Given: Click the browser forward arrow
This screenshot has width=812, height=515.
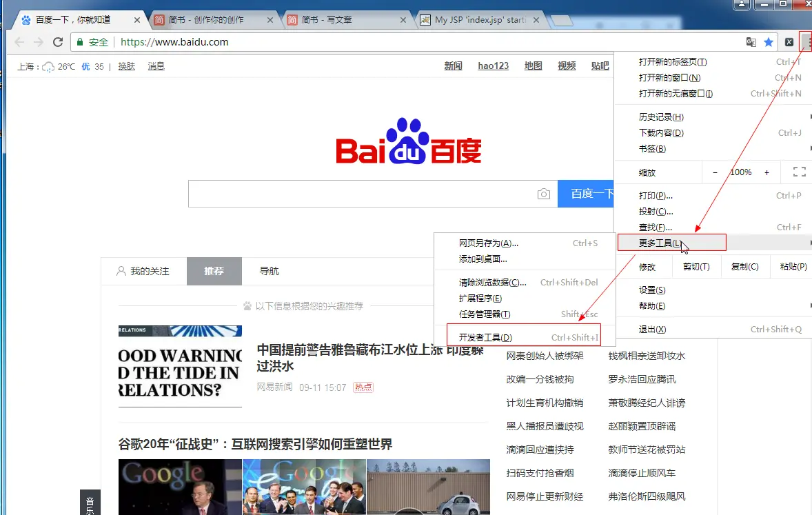Looking at the screenshot, I should click(x=39, y=42).
